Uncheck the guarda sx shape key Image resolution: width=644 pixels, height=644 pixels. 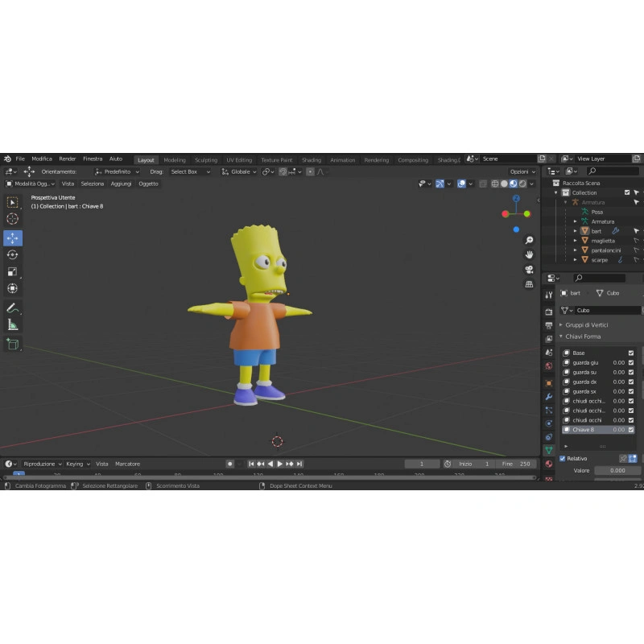(631, 391)
